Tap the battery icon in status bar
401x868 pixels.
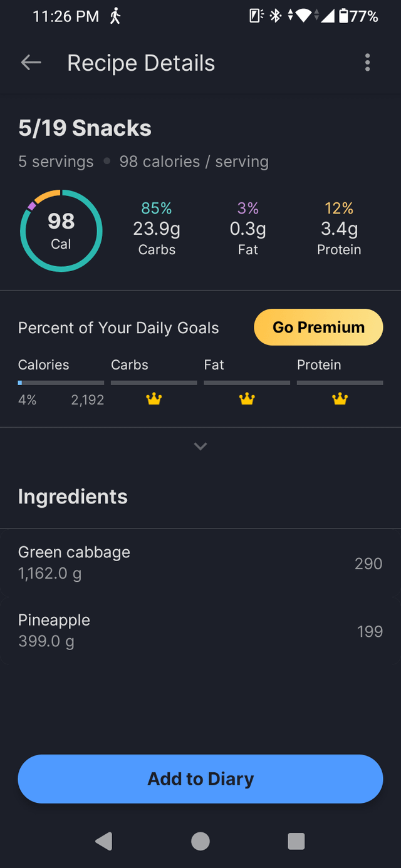click(343, 16)
